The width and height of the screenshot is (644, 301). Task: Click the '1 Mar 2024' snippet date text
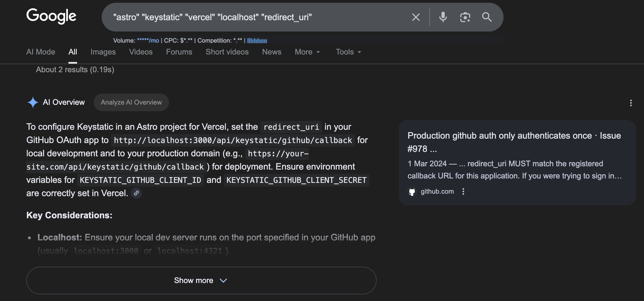(427, 164)
